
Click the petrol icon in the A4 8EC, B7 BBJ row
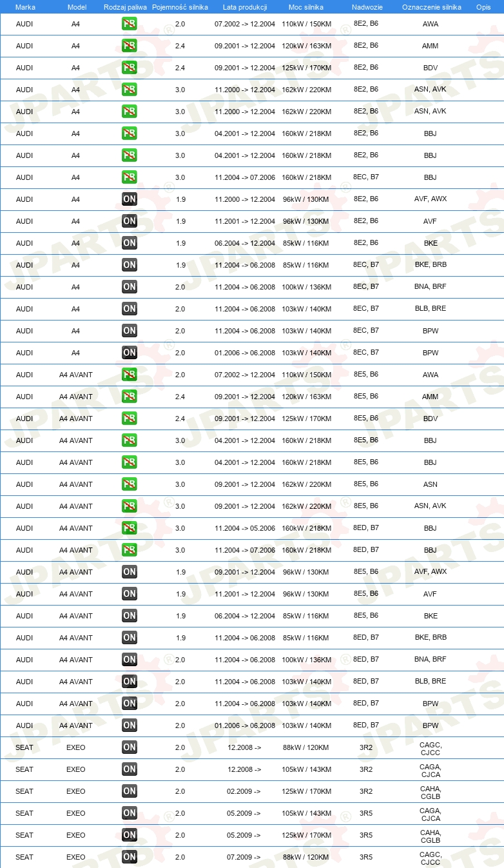[129, 177]
